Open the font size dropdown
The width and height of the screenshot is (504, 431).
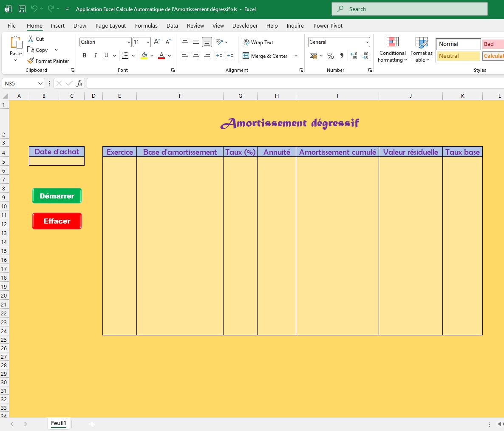pos(148,42)
